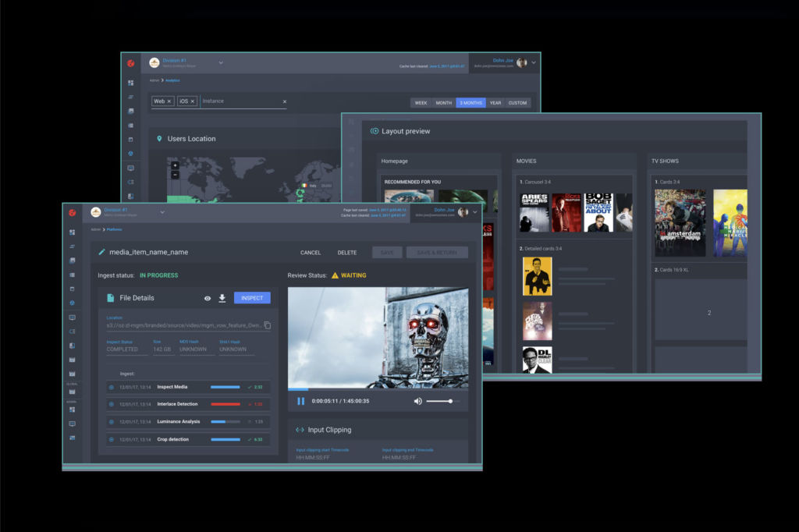Open the user account dropdown in front window

click(x=475, y=212)
